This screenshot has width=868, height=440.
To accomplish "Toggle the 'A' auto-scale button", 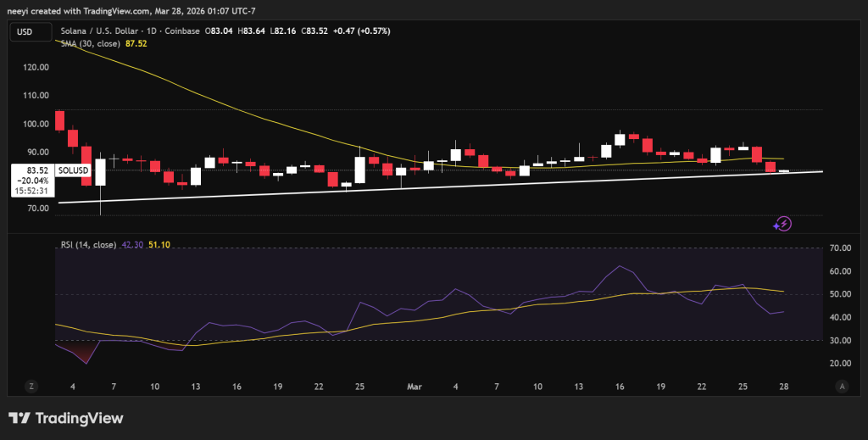I will pyautogui.click(x=842, y=387).
